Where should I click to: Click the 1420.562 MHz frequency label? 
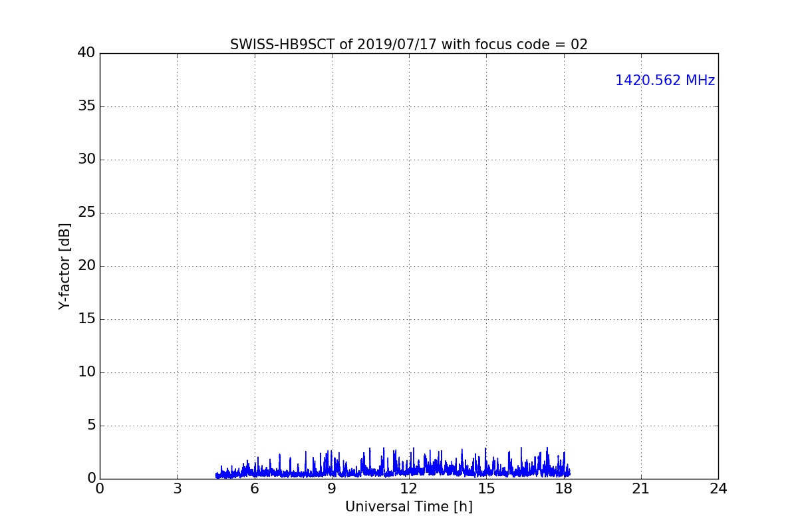pos(665,80)
